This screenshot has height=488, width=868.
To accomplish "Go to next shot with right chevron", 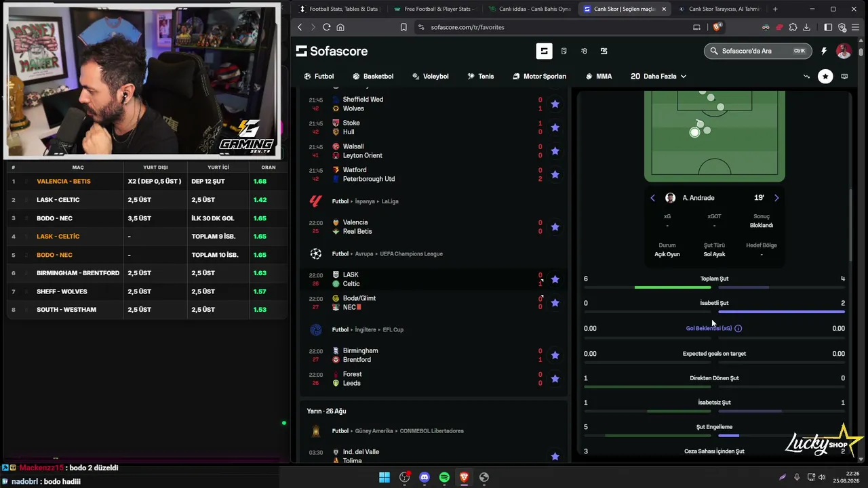I will pos(776,198).
